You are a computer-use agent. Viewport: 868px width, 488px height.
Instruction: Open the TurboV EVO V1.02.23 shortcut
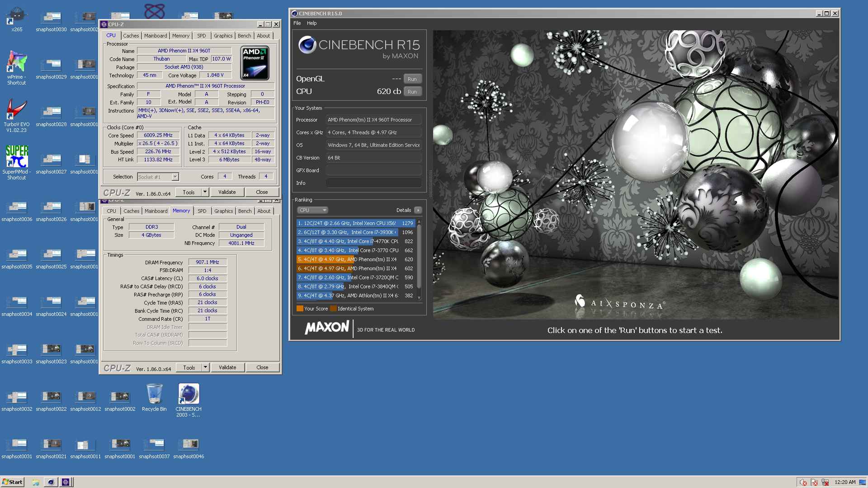point(17,115)
